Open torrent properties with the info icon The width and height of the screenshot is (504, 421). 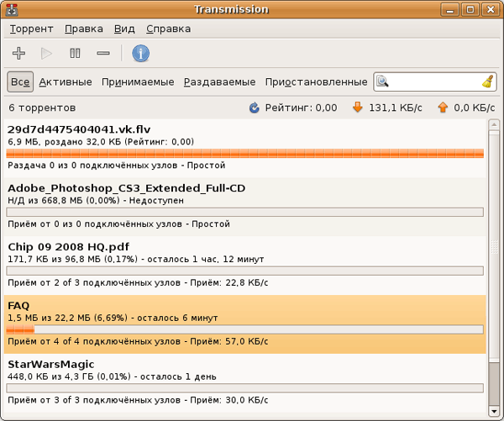(140, 54)
